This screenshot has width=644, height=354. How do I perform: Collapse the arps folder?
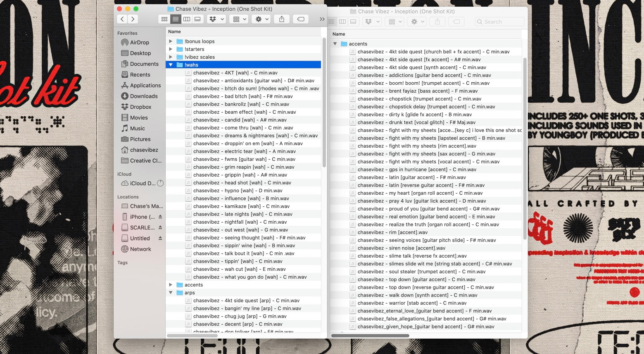click(x=171, y=293)
